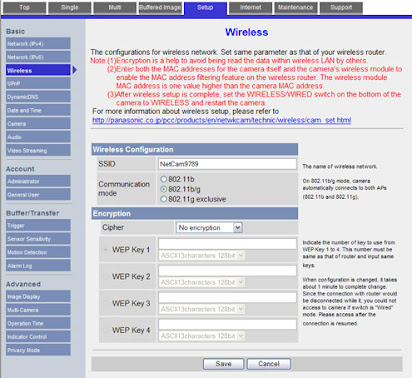Select the WEP Key 4 radio button

(x=106, y=330)
